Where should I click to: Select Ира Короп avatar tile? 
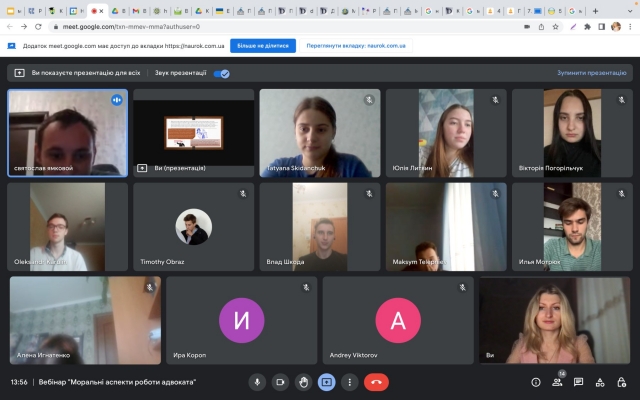[241, 320]
